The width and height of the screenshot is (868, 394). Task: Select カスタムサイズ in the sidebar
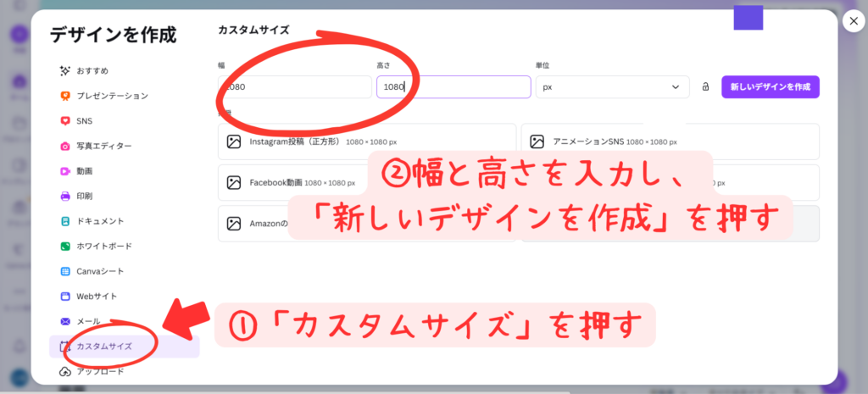pyautogui.click(x=124, y=347)
